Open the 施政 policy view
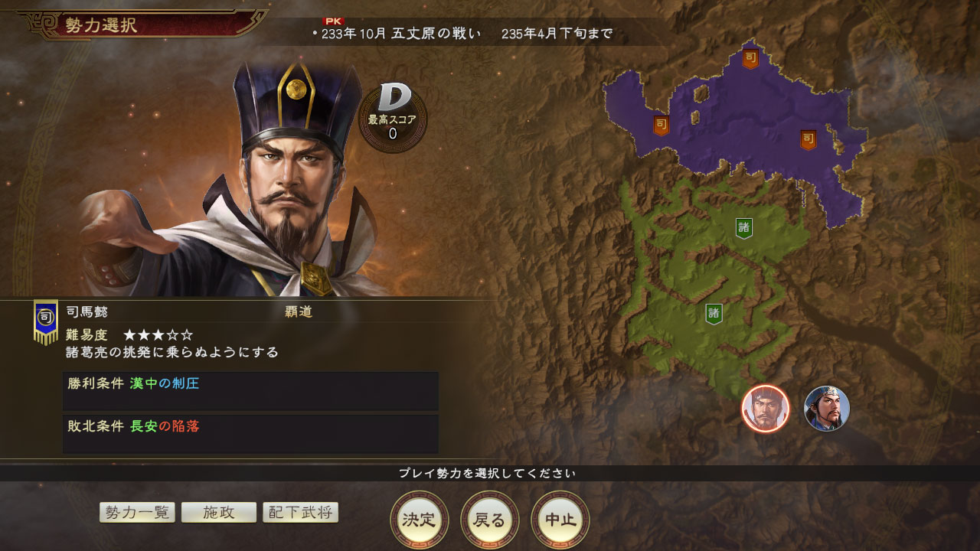 point(219,513)
